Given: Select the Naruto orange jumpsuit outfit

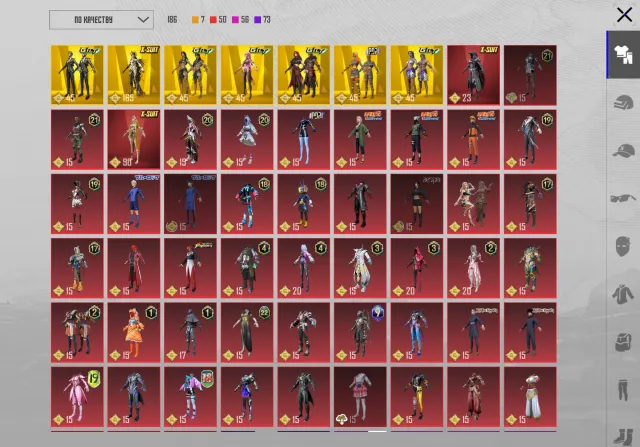Looking at the screenshot, I should tap(473, 139).
